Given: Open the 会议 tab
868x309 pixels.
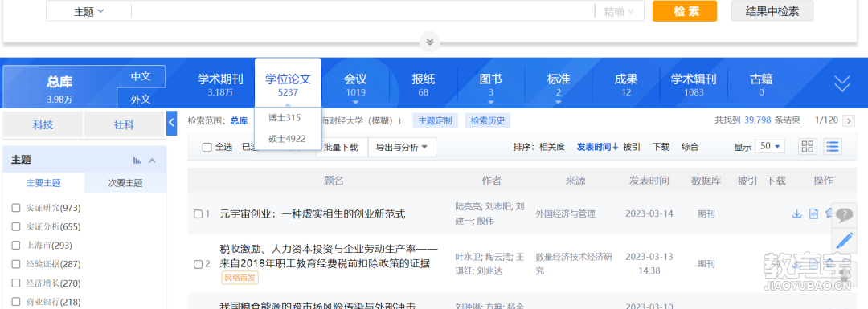Looking at the screenshot, I should coord(355,84).
